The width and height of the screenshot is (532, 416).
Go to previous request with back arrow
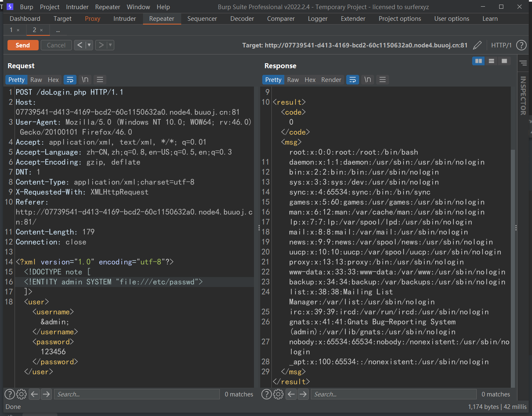(80, 45)
